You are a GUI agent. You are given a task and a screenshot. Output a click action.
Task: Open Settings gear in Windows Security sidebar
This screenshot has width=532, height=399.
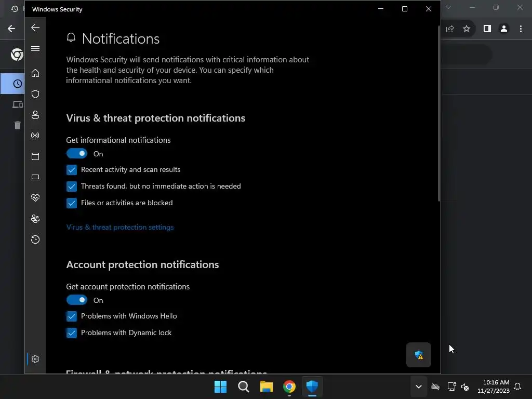[35, 359]
